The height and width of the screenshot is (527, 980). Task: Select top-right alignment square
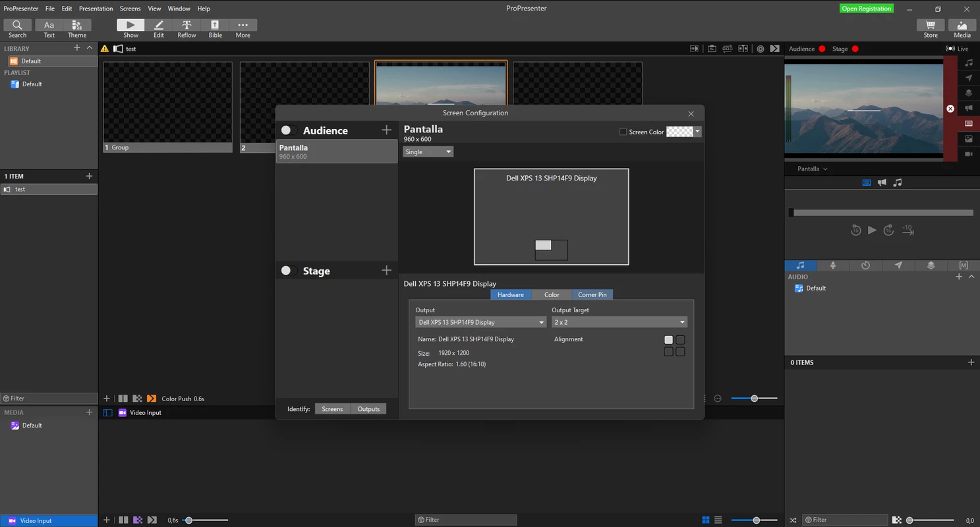(681, 340)
